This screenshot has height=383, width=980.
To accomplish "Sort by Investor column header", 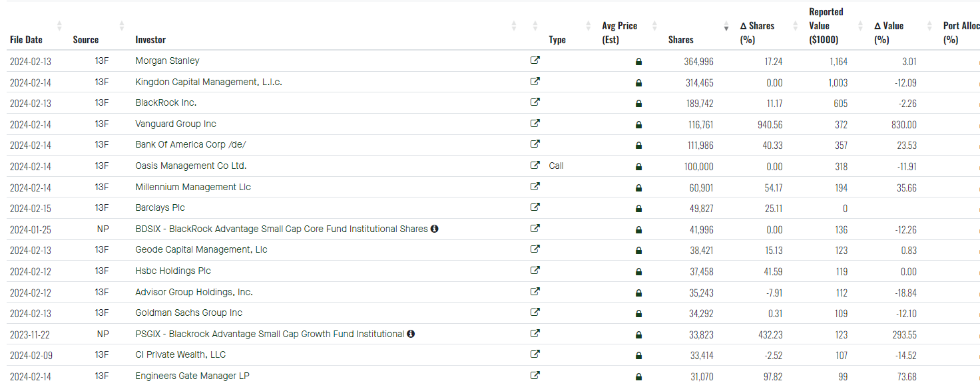I will (150, 40).
